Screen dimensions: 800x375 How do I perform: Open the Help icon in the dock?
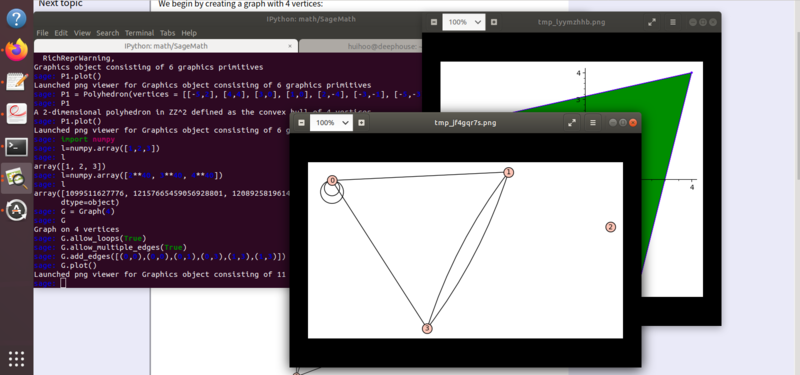[x=16, y=18]
